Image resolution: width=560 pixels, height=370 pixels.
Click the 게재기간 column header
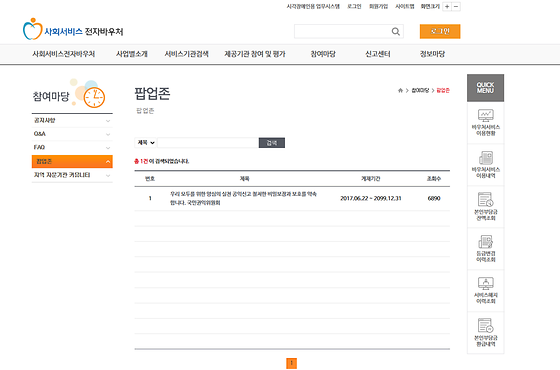(x=371, y=179)
